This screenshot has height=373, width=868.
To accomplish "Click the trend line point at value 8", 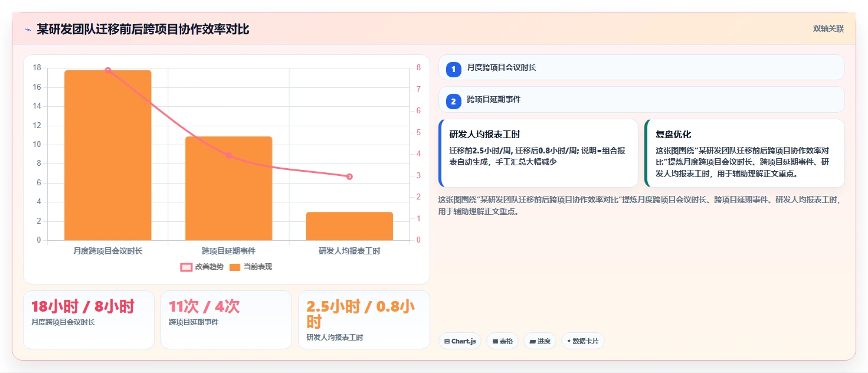I will (x=108, y=70).
